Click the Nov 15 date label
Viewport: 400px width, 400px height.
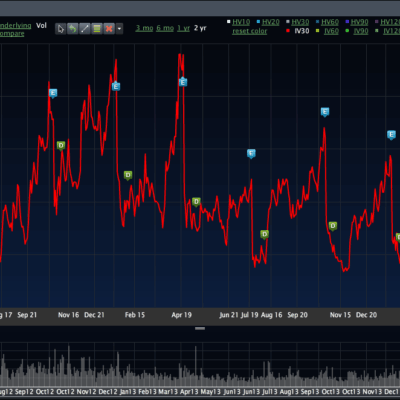[x=340, y=315]
